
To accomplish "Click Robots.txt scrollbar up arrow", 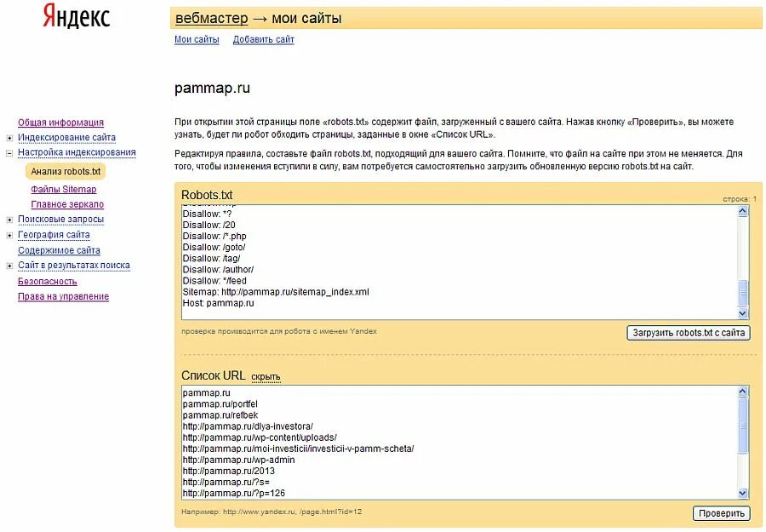I will click(x=742, y=211).
